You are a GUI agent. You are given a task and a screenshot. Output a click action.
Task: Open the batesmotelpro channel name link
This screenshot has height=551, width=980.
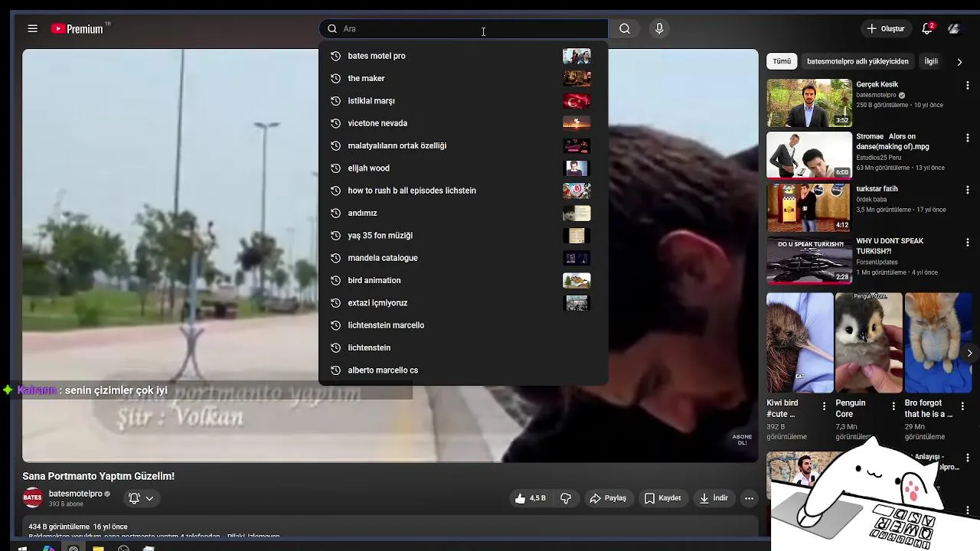pos(75,494)
